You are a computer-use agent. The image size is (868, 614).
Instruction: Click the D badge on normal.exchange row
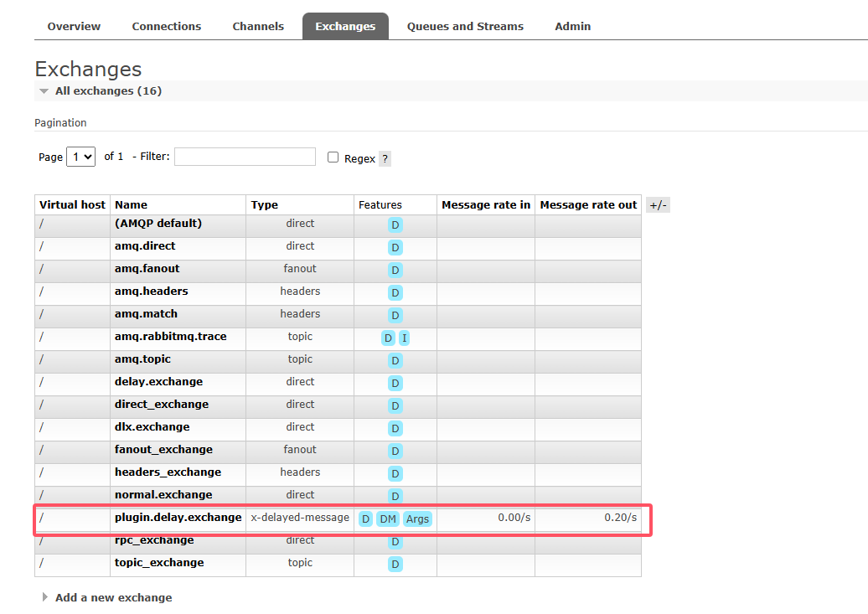pyautogui.click(x=395, y=497)
